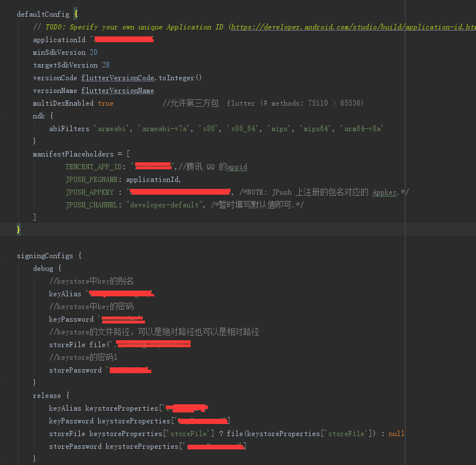
Task: Click the toInteger() call
Action: pos(180,78)
